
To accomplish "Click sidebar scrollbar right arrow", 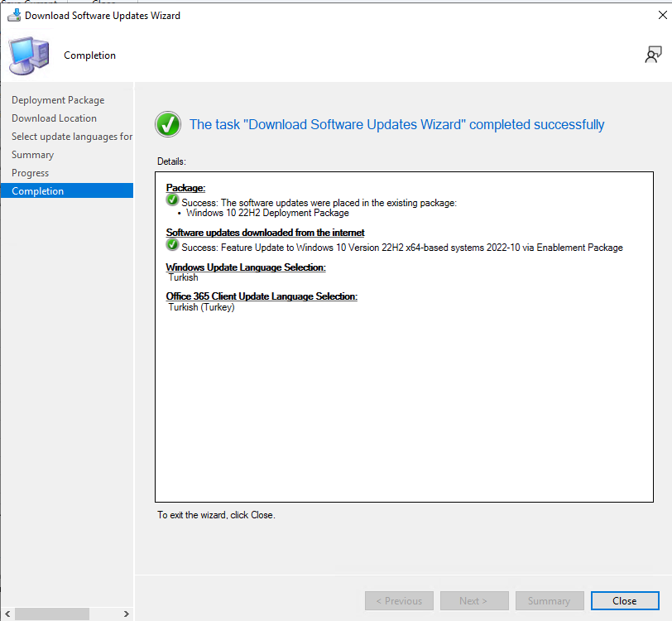I will (x=126, y=614).
